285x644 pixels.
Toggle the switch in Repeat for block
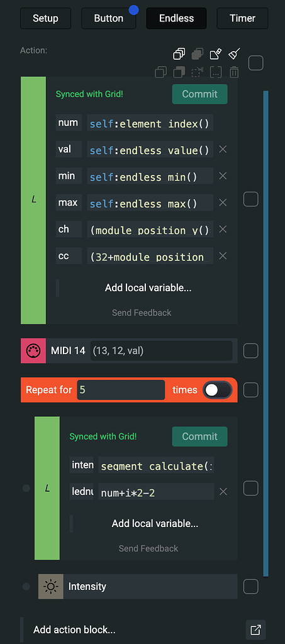[x=218, y=390]
